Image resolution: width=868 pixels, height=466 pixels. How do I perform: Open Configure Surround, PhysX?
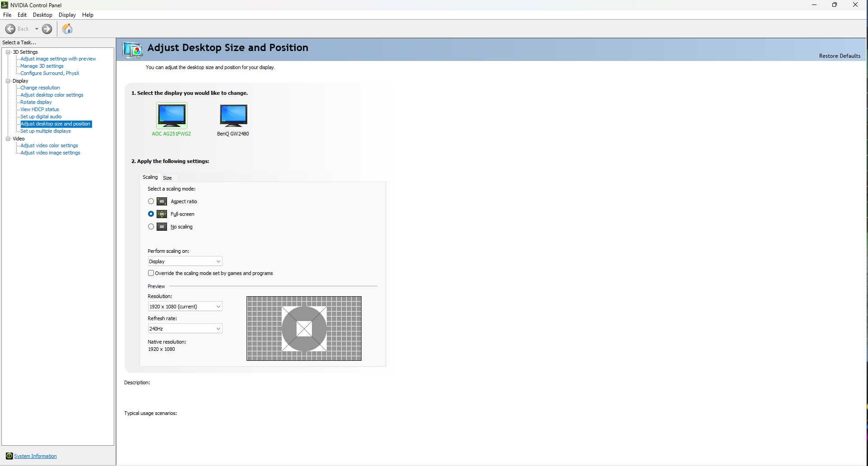50,73
